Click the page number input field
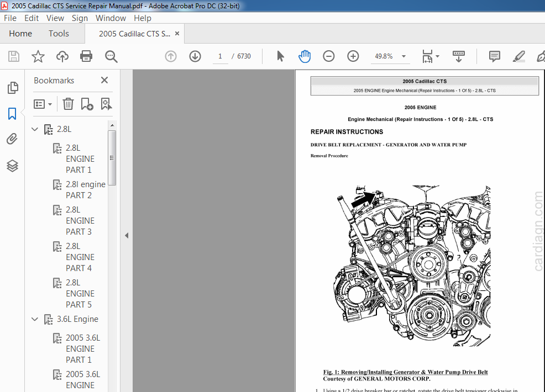Viewport: 545px width, 392px height. click(x=220, y=56)
